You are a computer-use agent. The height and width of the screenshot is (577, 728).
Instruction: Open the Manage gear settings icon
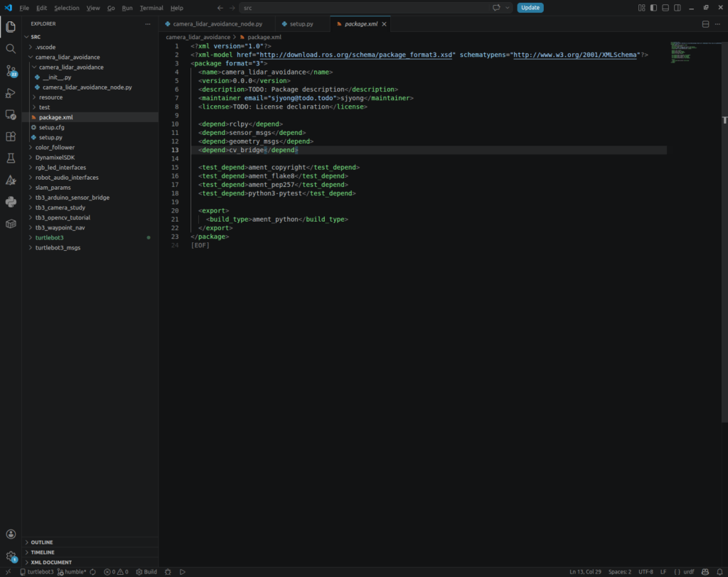click(x=11, y=556)
